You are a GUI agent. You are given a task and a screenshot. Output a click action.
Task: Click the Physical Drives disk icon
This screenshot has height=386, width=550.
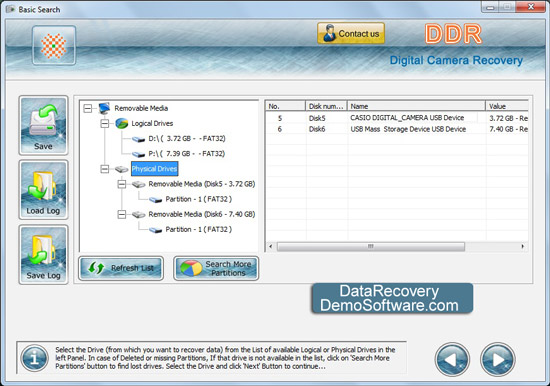tap(121, 169)
